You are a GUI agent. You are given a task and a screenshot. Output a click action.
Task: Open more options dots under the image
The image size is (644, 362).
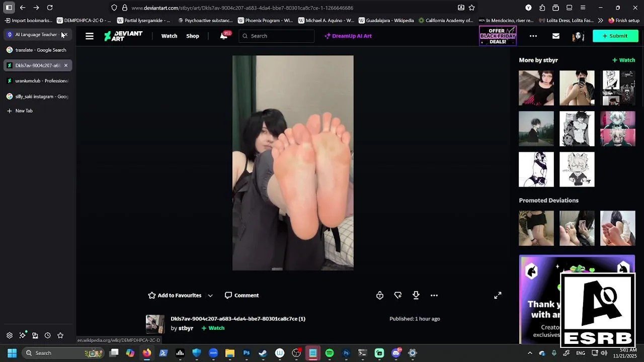point(434,295)
